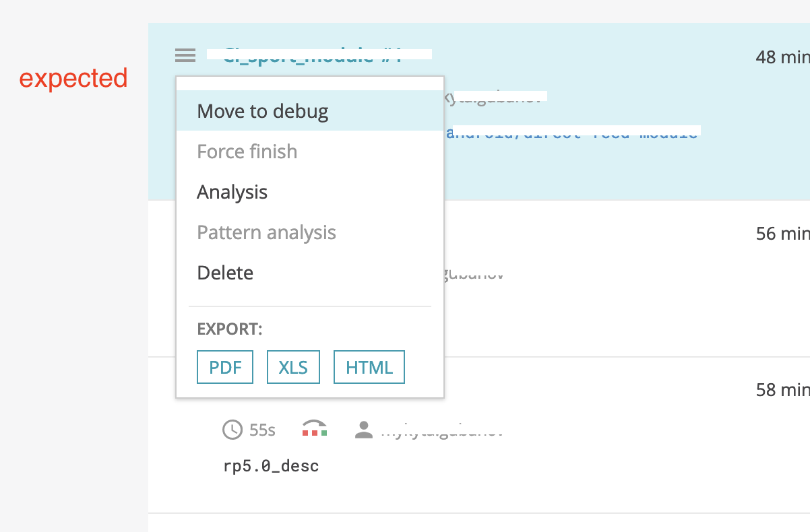This screenshot has height=532, width=810.
Task: Click the disabled Force finish menu entry
Action: (x=247, y=151)
